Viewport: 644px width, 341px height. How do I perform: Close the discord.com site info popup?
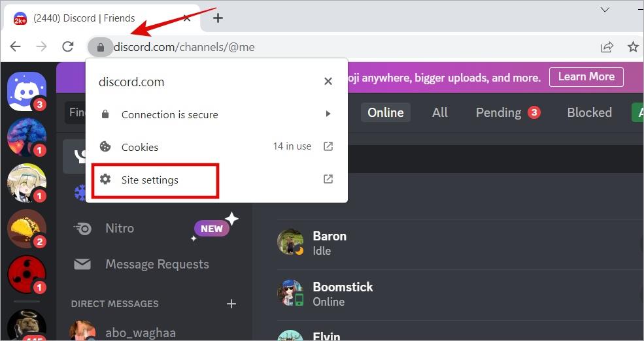coord(328,81)
